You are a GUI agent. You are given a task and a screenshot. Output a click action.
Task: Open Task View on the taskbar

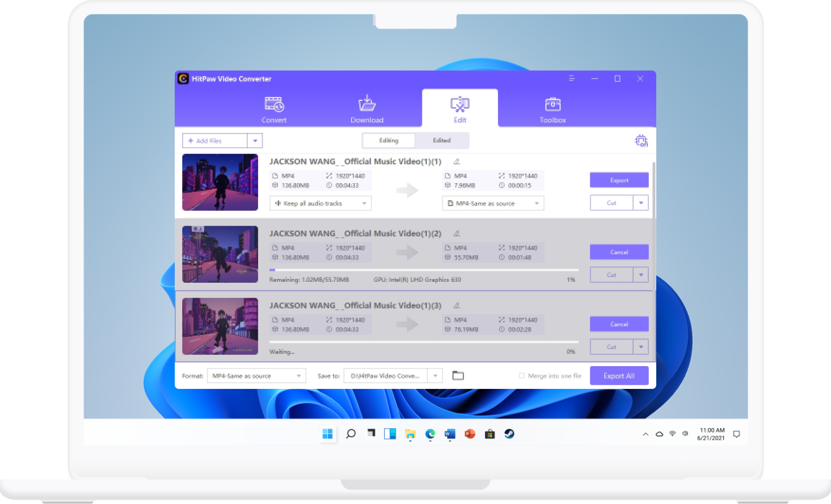point(370,434)
